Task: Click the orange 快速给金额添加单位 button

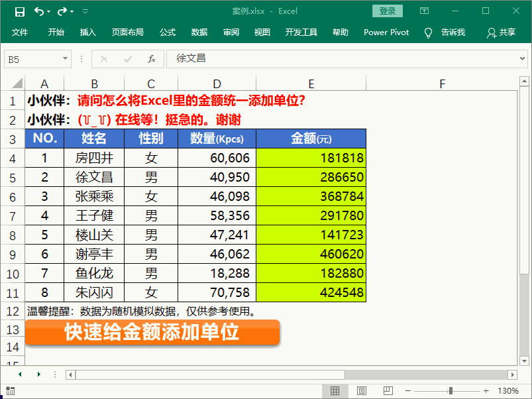Action: click(x=152, y=333)
